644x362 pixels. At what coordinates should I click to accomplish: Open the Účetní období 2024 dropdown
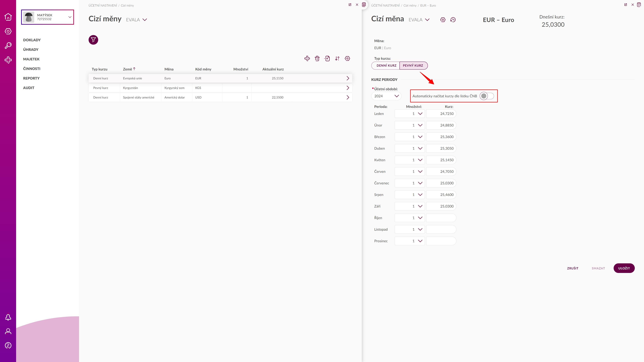(386, 96)
